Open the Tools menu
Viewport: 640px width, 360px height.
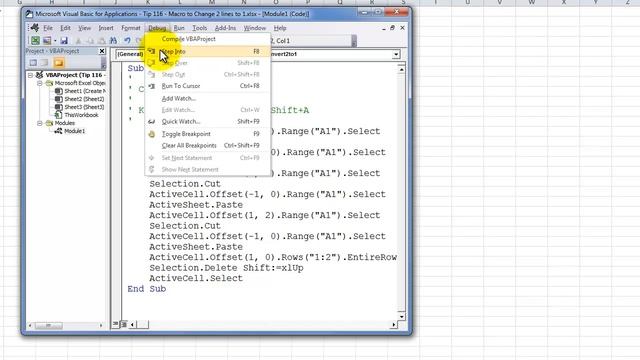pos(200,28)
